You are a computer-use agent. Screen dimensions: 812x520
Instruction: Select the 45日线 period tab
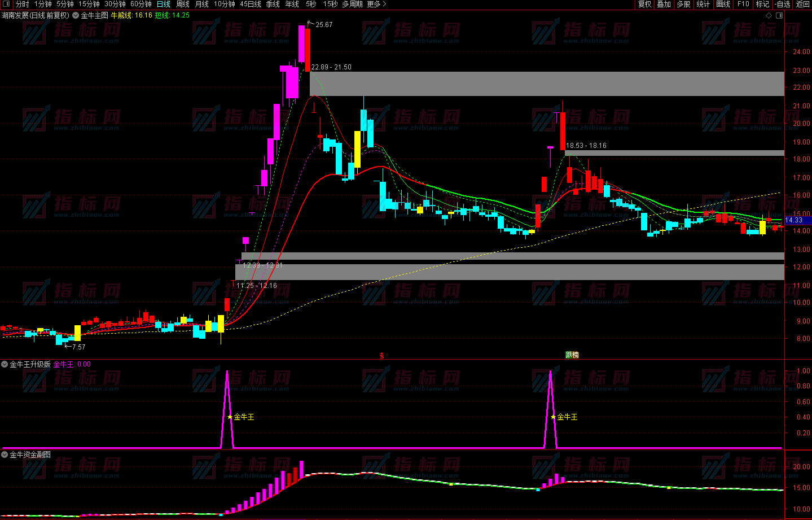click(251, 4)
